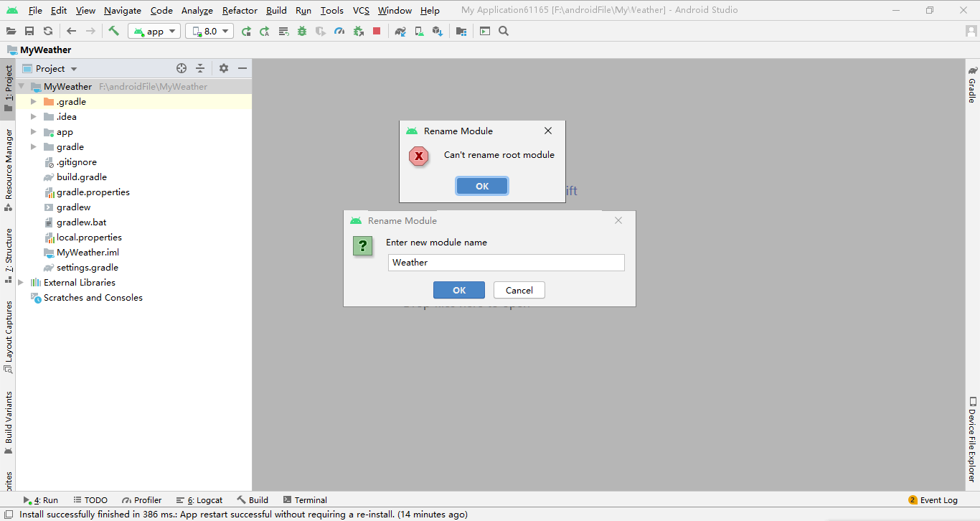Click the Run Anything toolbar icon
980x521 pixels.
(x=485, y=31)
